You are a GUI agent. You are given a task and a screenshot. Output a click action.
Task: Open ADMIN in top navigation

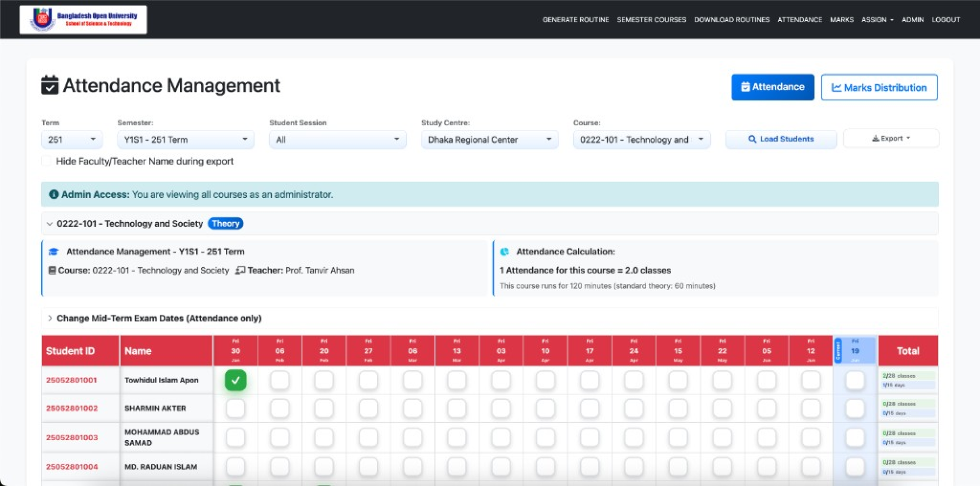pyautogui.click(x=912, y=19)
